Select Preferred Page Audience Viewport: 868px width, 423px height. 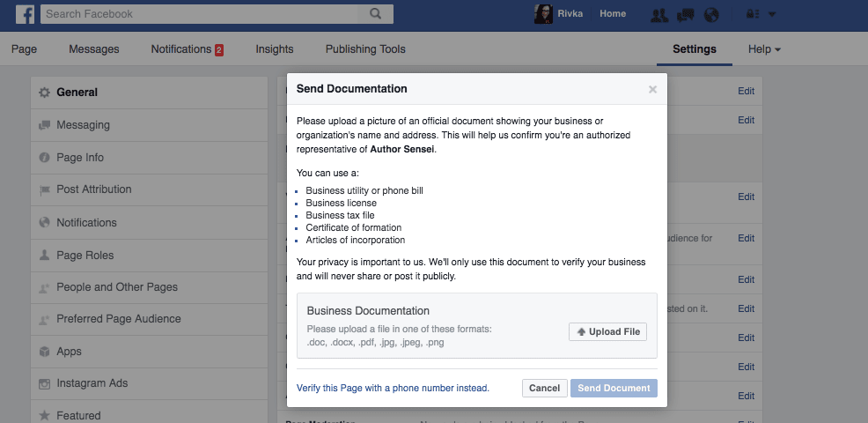[x=149, y=319]
